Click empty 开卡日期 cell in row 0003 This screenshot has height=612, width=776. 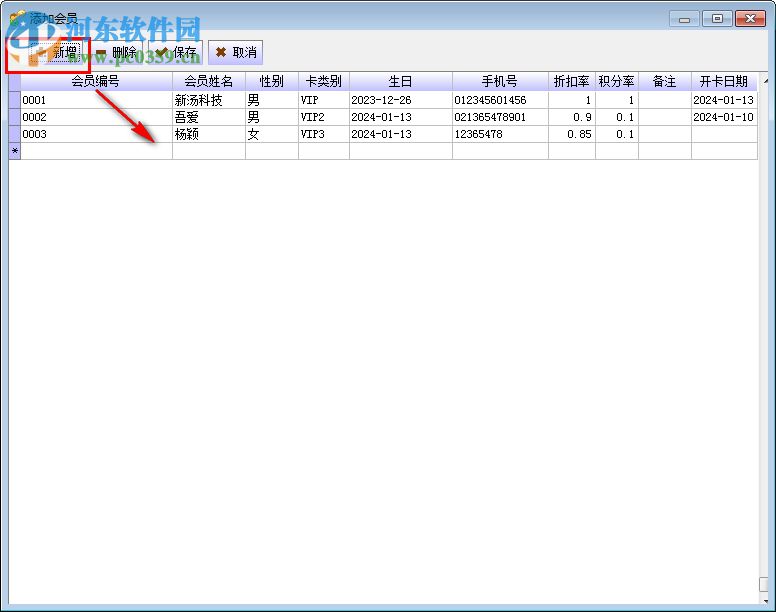pyautogui.click(x=724, y=134)
